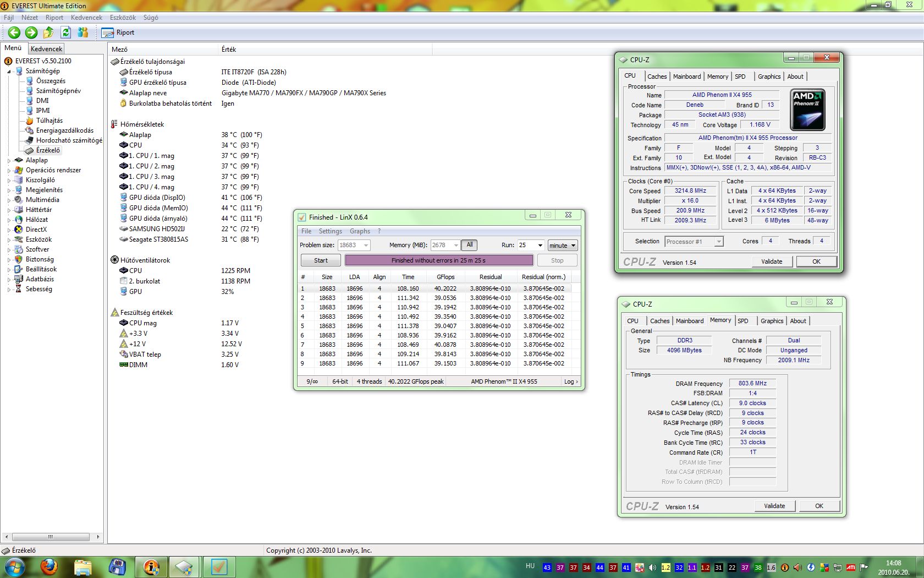Click the SAMSUNG HD502IJ drive icon
Image resolution: width=924 pixels, height=578 pixels.
point(124,229)
